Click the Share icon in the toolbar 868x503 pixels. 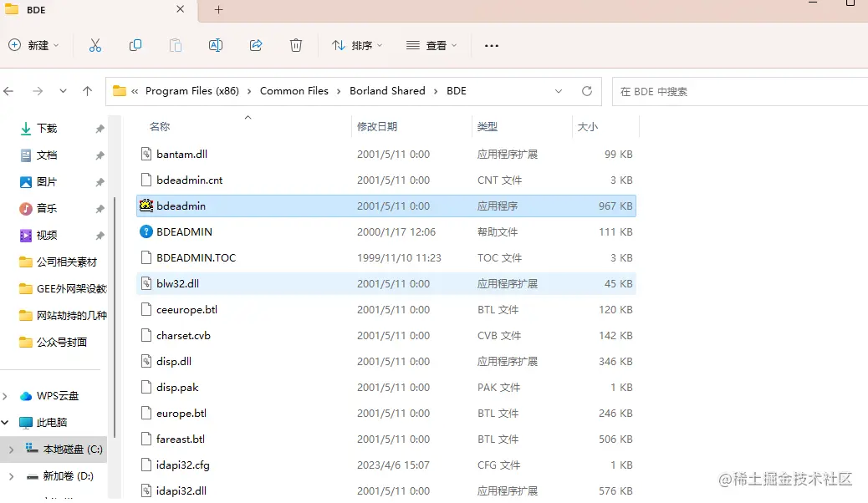click(255, 46)
